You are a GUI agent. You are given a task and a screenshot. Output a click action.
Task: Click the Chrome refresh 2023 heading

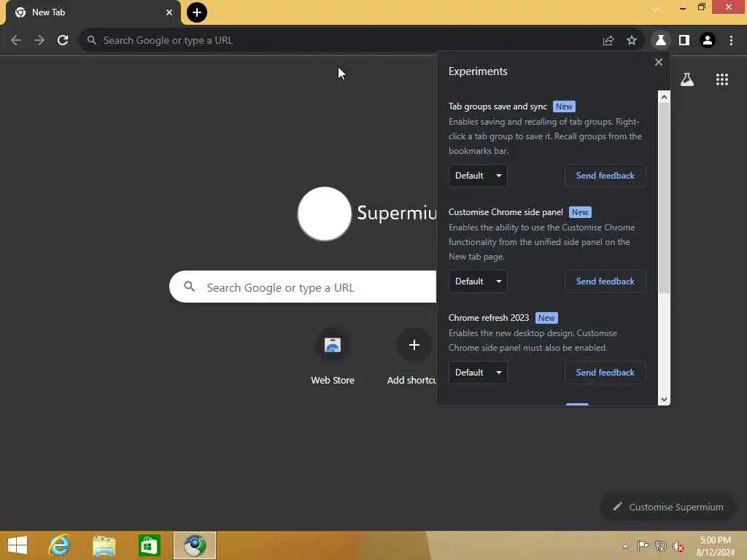click(x=489, y=318)
